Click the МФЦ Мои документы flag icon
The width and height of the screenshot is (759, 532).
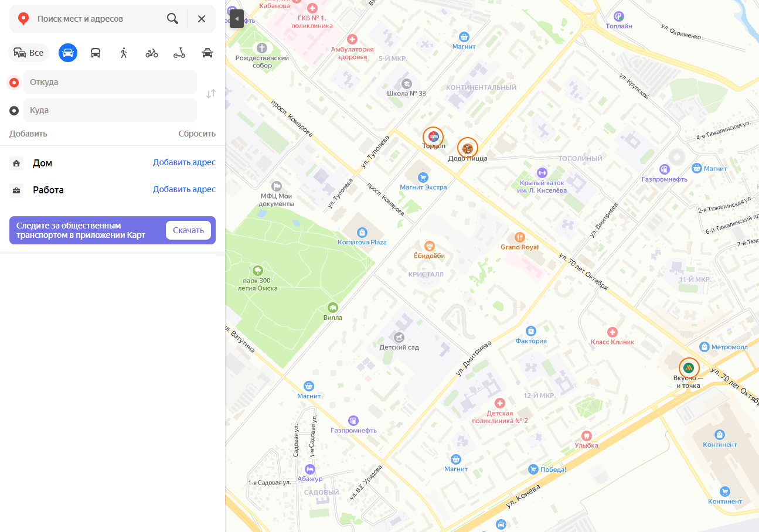click(x=277, y=186)
